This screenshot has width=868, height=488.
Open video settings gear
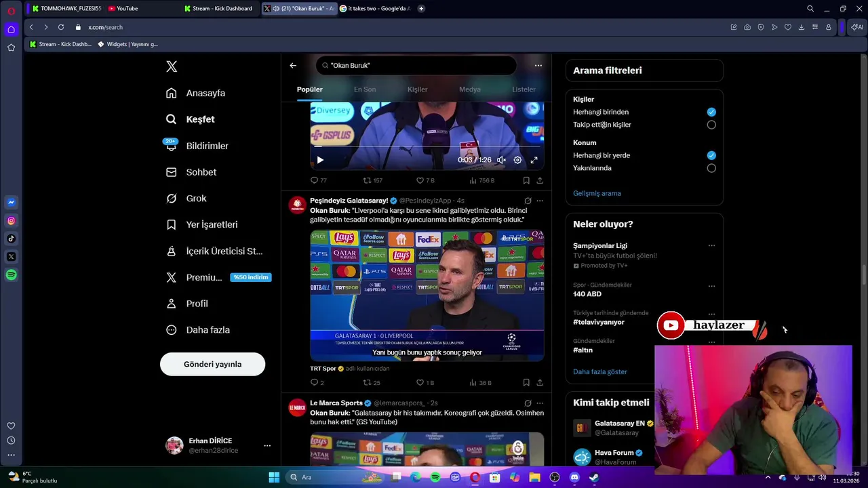517,160
